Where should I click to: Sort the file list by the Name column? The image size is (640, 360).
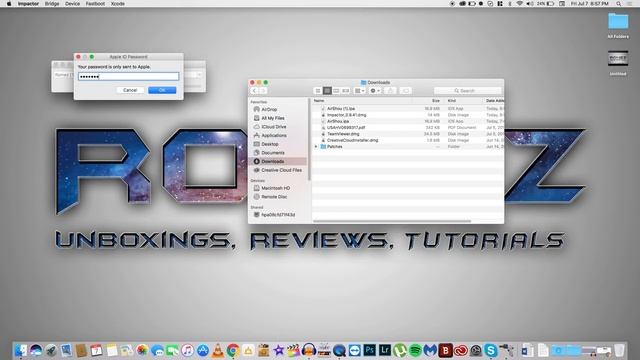(319, 100)
